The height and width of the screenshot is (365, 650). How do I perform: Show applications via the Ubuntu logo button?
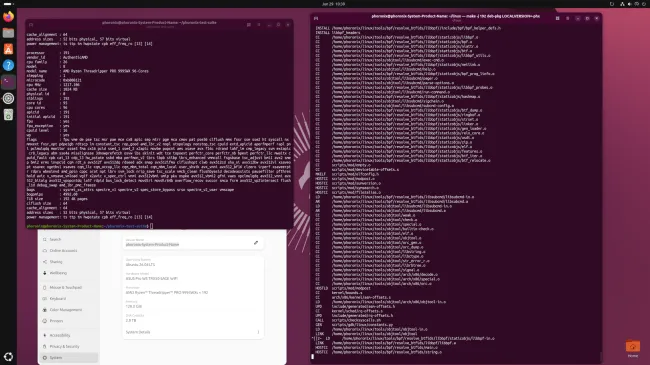click(8, 356)
